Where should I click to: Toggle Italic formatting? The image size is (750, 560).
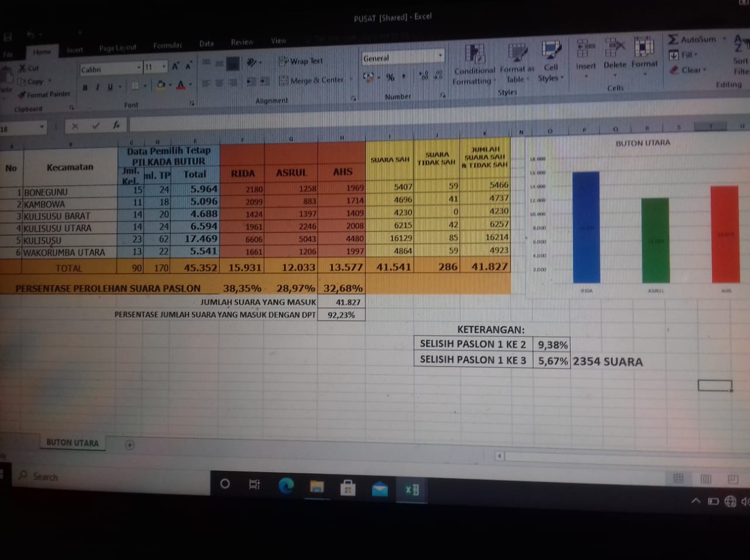[97, 87]
